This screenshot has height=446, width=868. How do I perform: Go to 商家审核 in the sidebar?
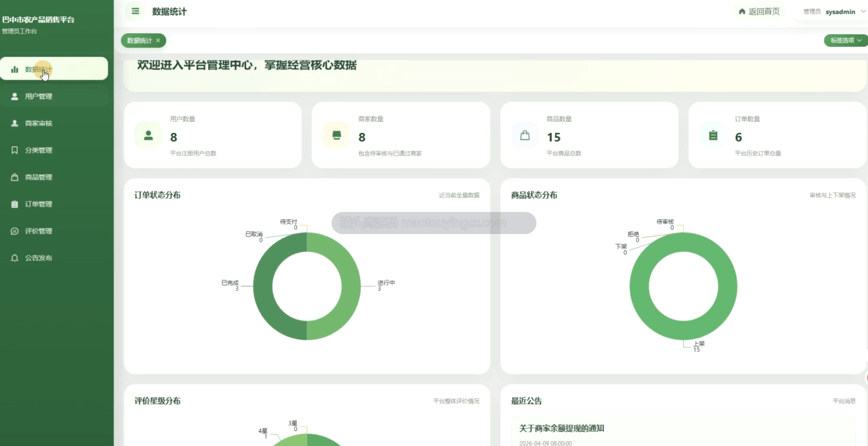click(54, 123)
